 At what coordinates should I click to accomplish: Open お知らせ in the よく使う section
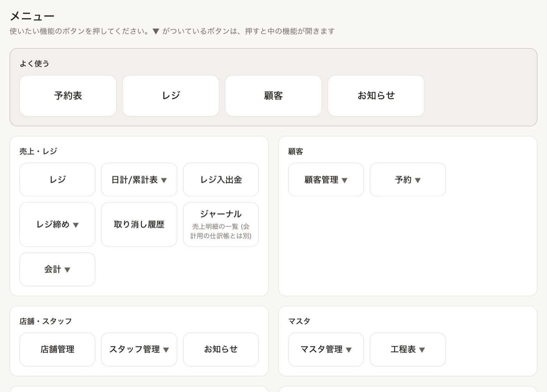pyautogui.click(x=376, y=96)
